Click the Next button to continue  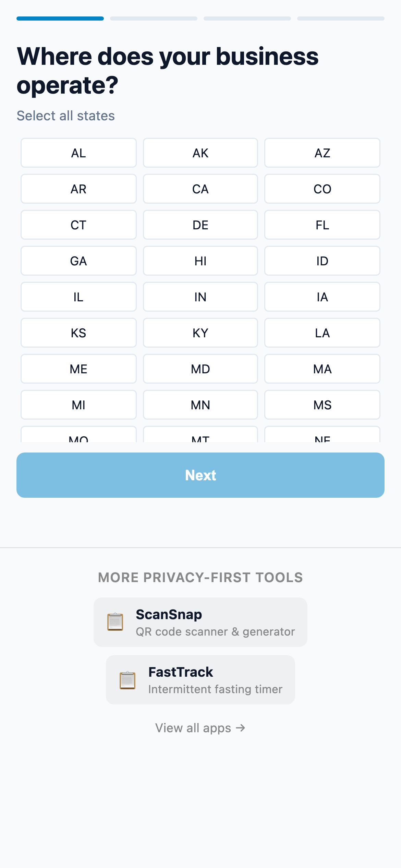click(200, 475)
